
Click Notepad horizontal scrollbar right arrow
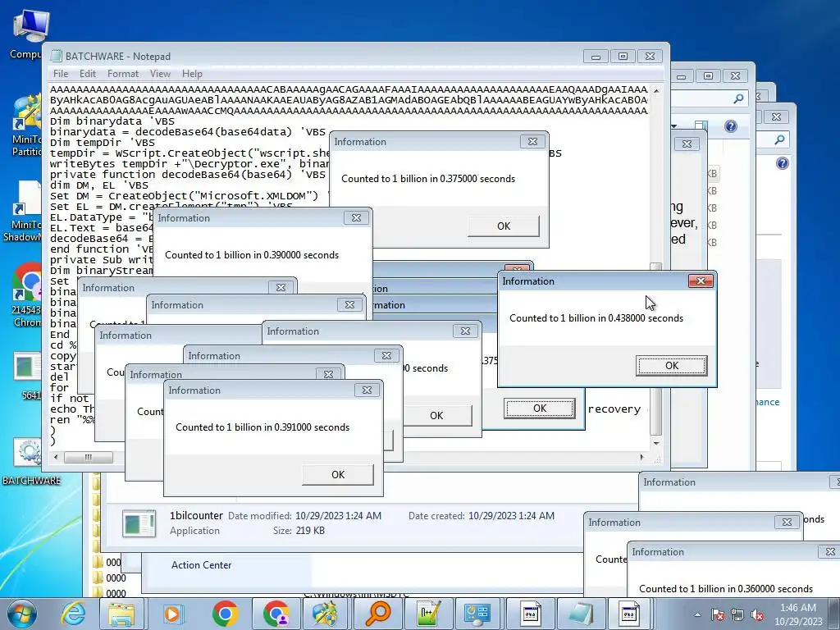(x=641, y=457)
